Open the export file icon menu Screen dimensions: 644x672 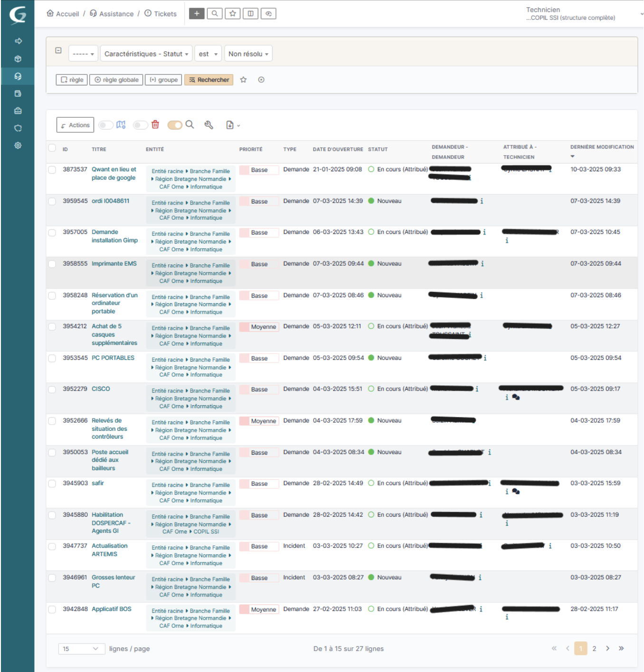[233, 125]
